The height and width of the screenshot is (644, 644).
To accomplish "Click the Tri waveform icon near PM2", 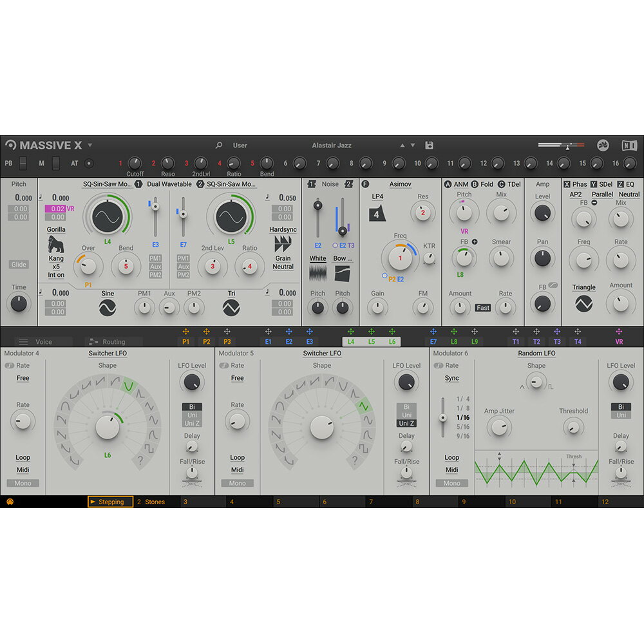I will 232,307.
